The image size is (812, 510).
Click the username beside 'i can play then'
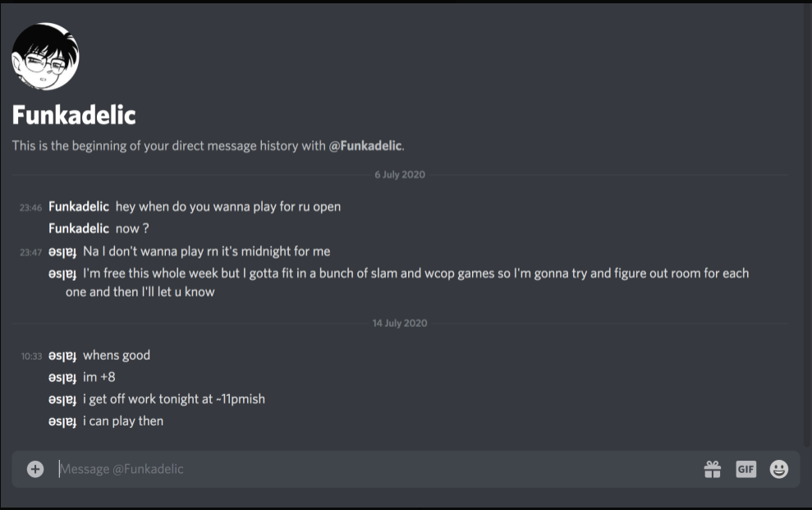click(x=62, y=421)
